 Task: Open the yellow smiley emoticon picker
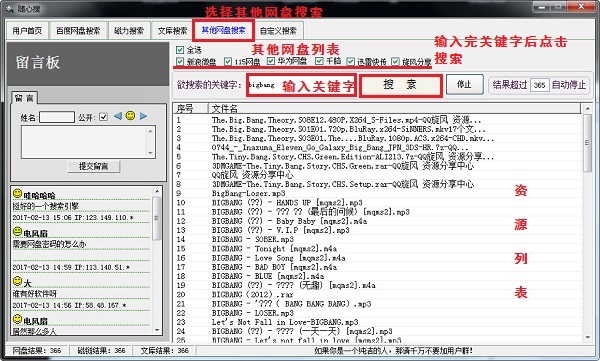point(130,115)
